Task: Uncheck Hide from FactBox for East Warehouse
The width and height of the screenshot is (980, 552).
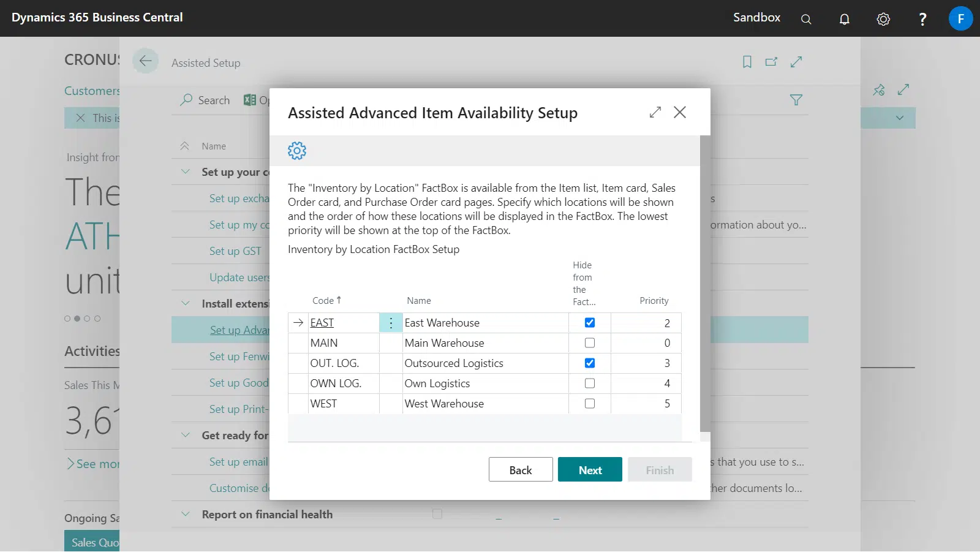Action: tap(589, 323)
